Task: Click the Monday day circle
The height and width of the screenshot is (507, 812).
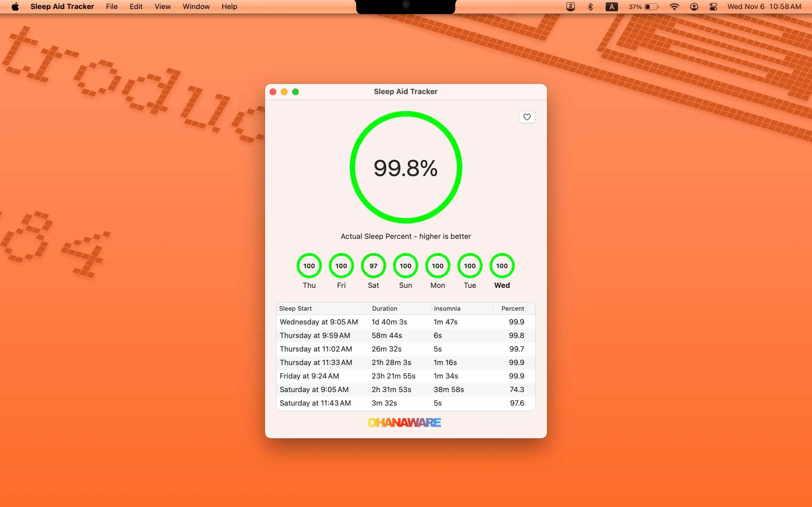Action: click(438, 266)
